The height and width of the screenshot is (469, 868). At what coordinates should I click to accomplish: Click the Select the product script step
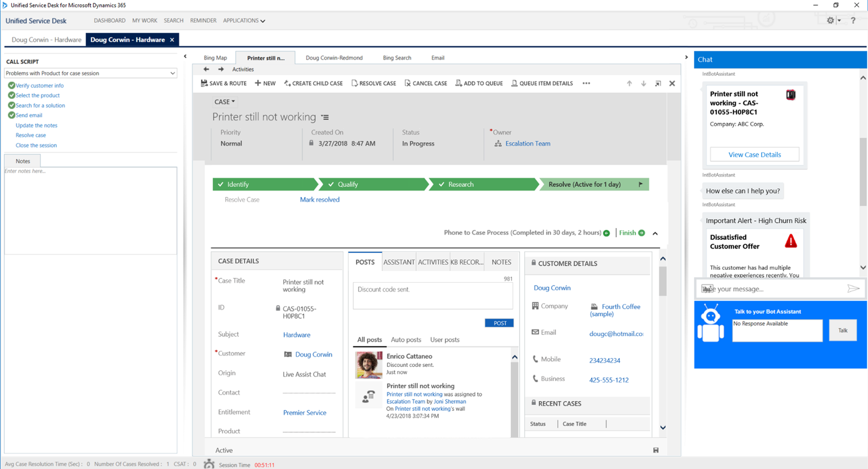(x=37, y=96)
